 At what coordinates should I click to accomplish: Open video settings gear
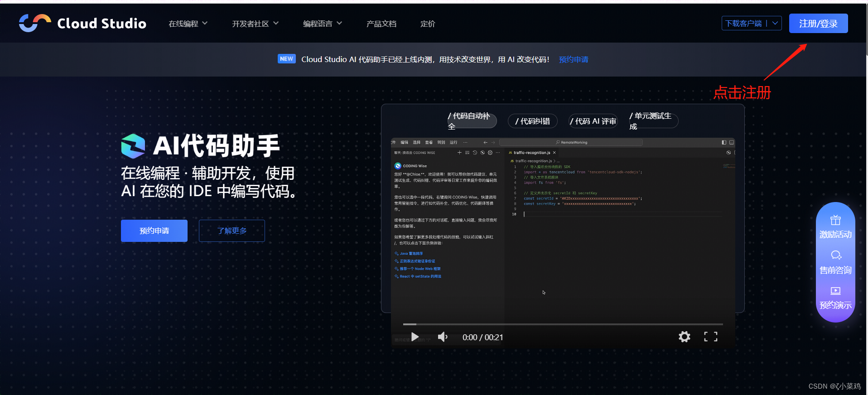click(684, 337)
